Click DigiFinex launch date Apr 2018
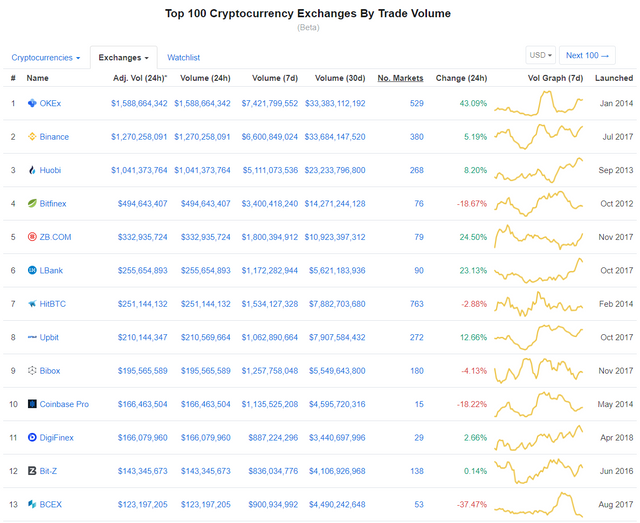640x523 pixels. pos(617,438)
